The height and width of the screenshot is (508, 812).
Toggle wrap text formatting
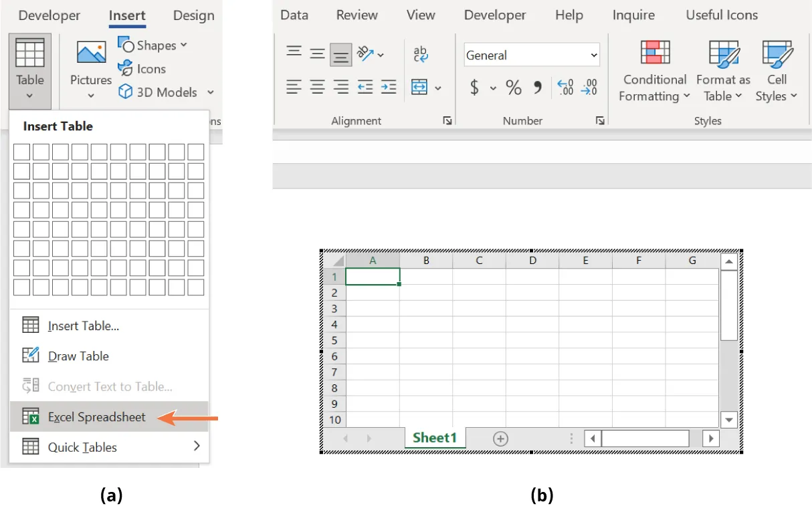click(x=420, y=53)
